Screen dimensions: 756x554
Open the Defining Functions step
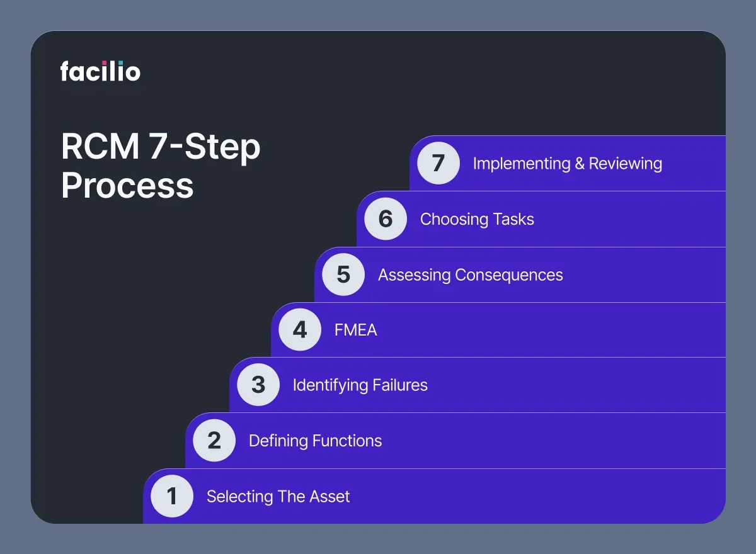coord(315,441)
